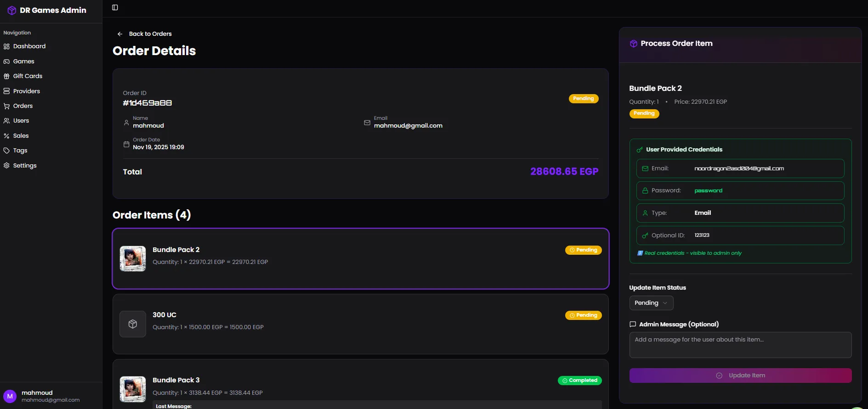Click the Gift Cards gift icon
The width and height of the screenshot is (868, 409).
[x=6, y=76]
